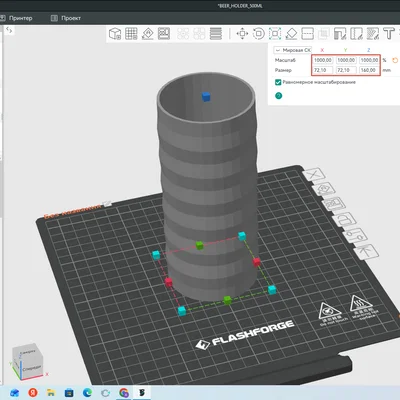The height and width of the screenshot is (400, 400).
Task: Open the Мировая СК coordinate dropdown
Action: [293, 50]
